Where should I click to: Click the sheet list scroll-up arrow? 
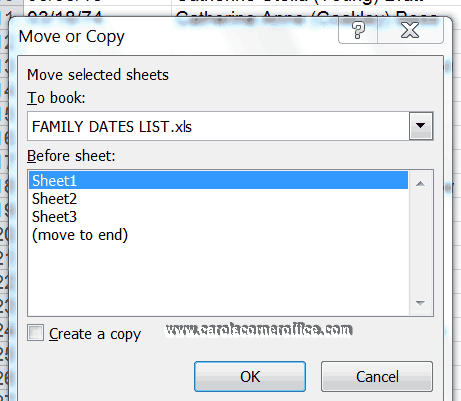coord(420,183)
